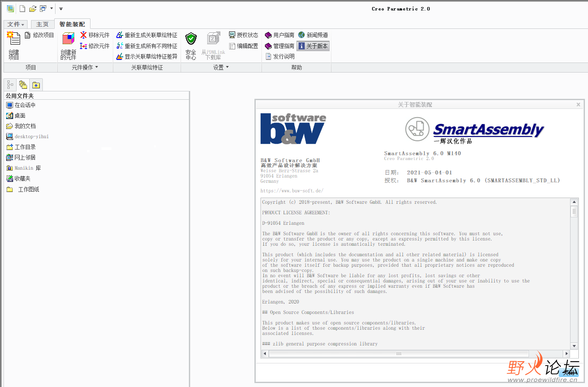This screenshot has width=588, height=387.
Task: Click the 'Erlangen, 2020' text line
Action: click(281, 302)
